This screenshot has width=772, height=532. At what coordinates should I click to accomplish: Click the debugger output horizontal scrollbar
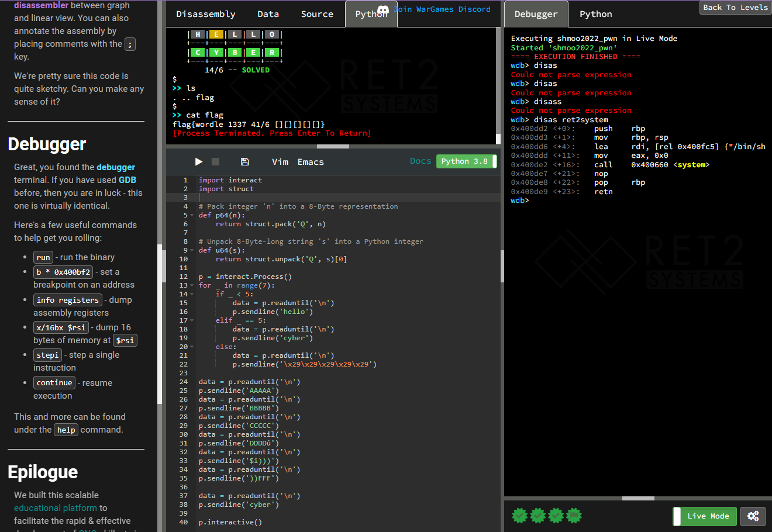[638, 499]
